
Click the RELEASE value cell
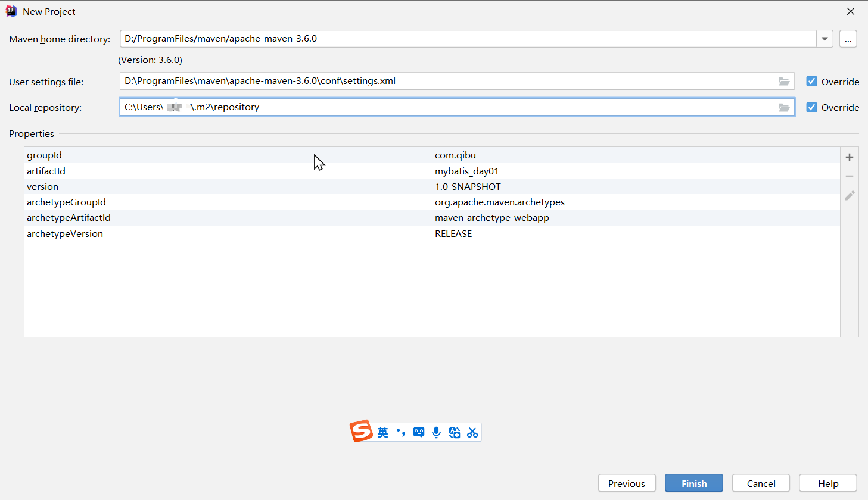point(453,233)
